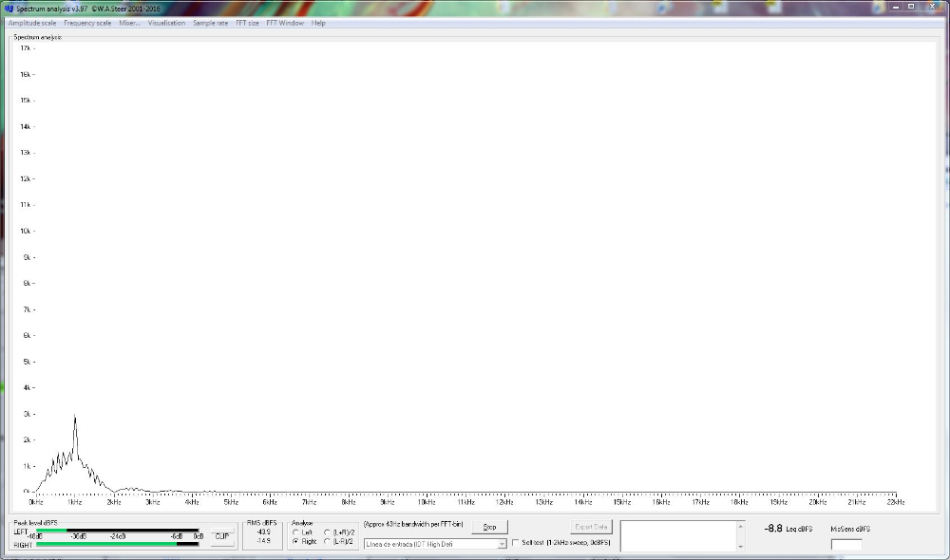Select the (L+R)/2 analyse option
The height and width of the screenshot is (560, 950).
tap(327, 532)
